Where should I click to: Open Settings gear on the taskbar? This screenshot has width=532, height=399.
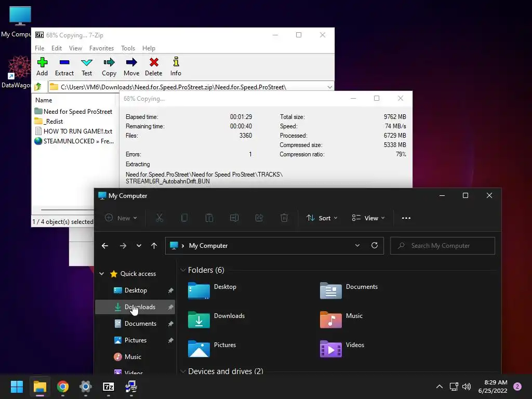tap(86, 387)
